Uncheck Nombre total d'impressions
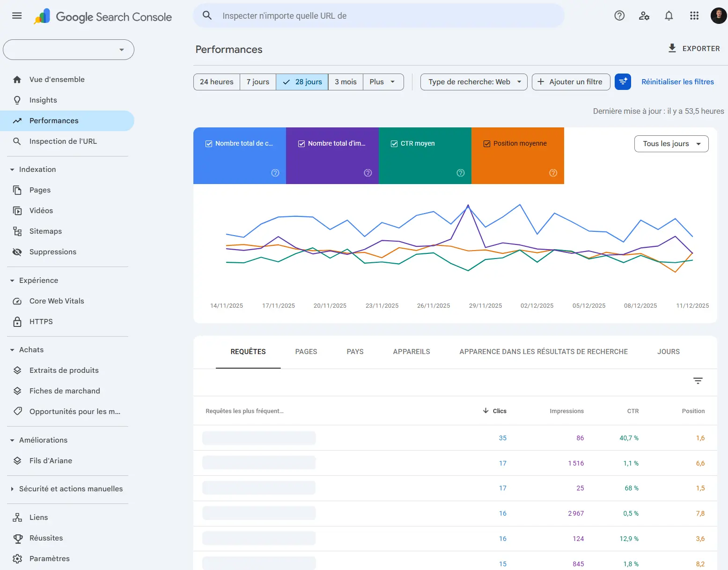Viewport: 728px width, 570px height. click(301, 143)
